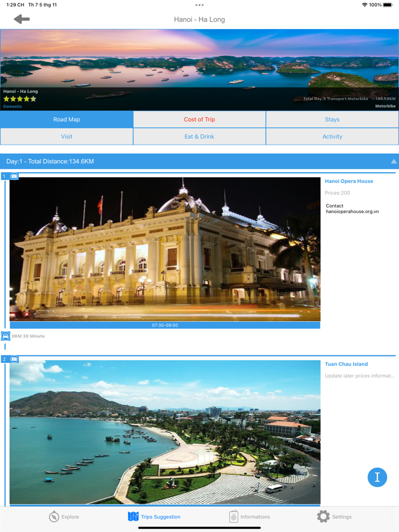Tap the home indicator bar
The image size is (399, 532).
tap(199, 528)
